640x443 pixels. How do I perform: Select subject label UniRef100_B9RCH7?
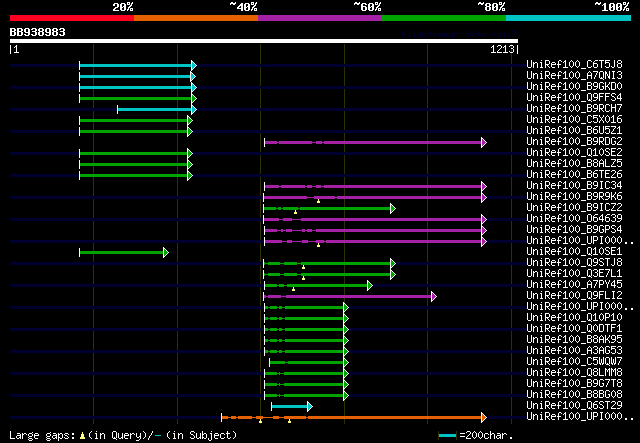click(574, 108)
